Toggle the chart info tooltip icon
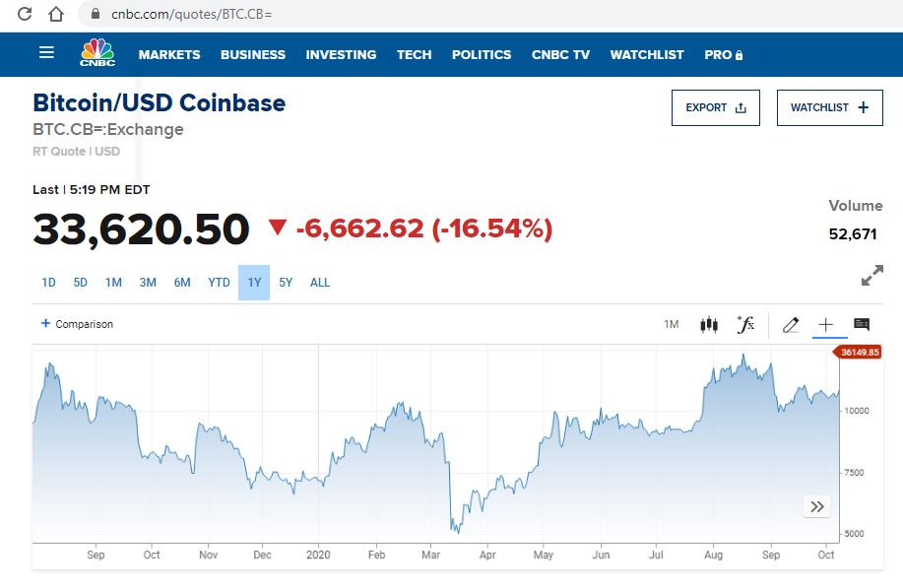The width and height of the screenshot is (903, 588). [862, 324]
